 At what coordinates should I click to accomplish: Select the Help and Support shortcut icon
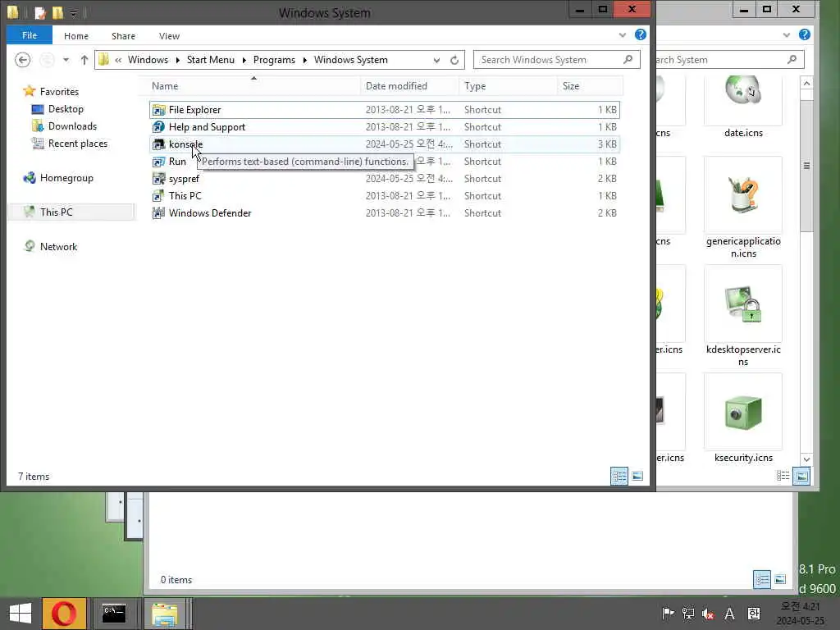(158, 127)
